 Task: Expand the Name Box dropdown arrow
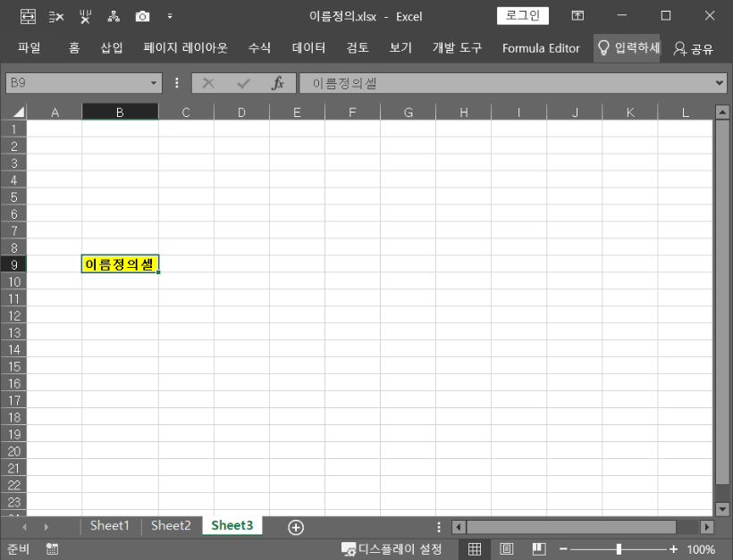(x=154, y=83)
